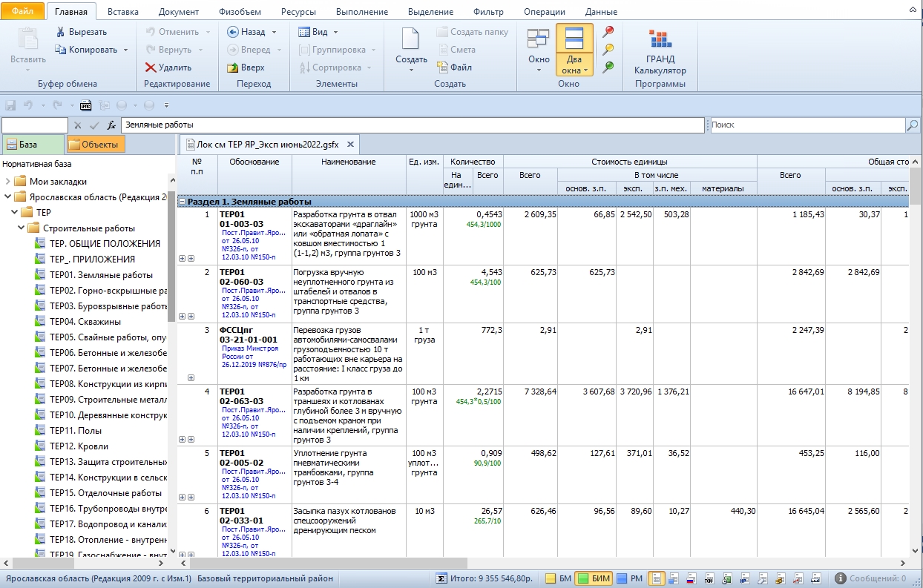Click the Группировка grouping button
The image size is (923, 588).
[x=336, y=50]
